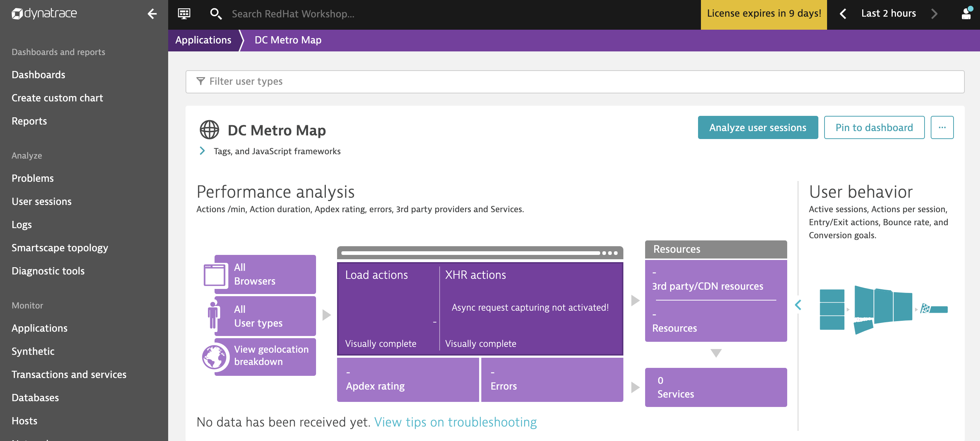Click the filter funnel icon
This screenshot has height=441, width=980.
tap(200, 81)
